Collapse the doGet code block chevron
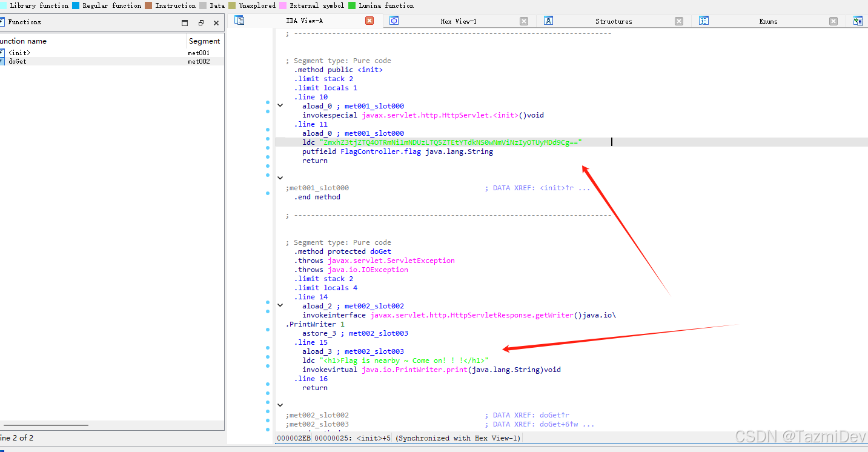Image resolution: width=868 pixels, height=452 pixels. 279,304
